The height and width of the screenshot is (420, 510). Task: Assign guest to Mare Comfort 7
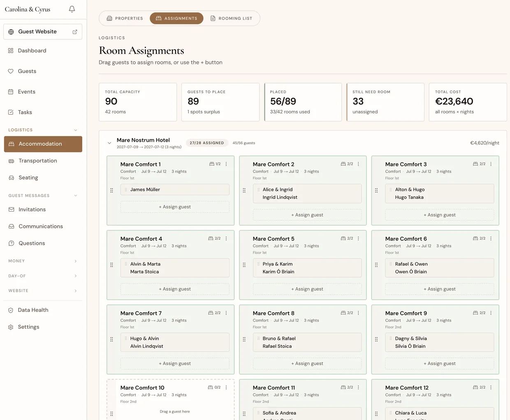tap(175, 363)
